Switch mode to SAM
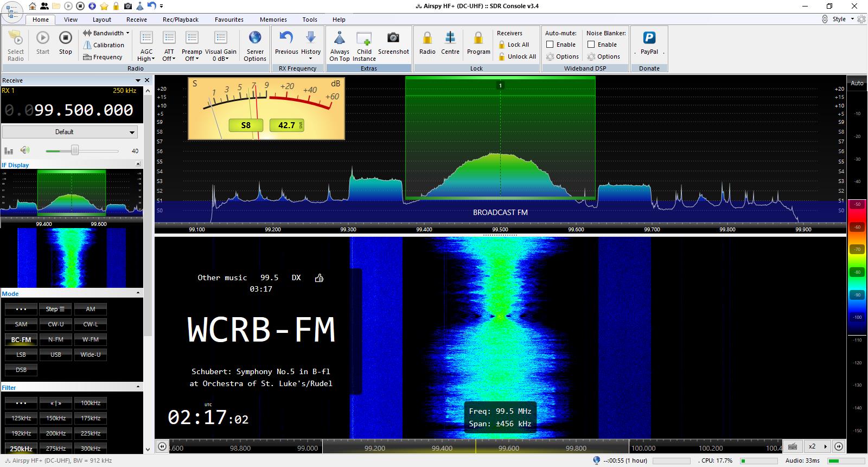This screenshot has width=868, height=467. click(x=21, y=324)
